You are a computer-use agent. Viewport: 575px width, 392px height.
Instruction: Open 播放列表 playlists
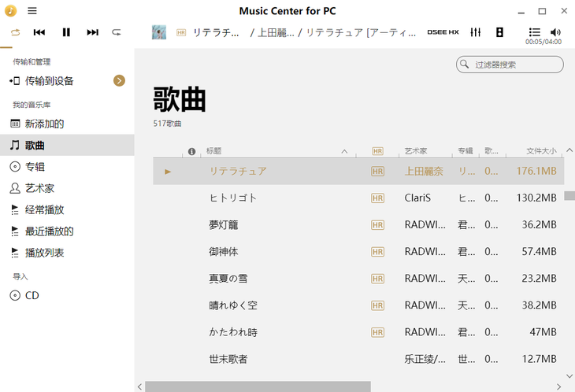pos(67,253)
